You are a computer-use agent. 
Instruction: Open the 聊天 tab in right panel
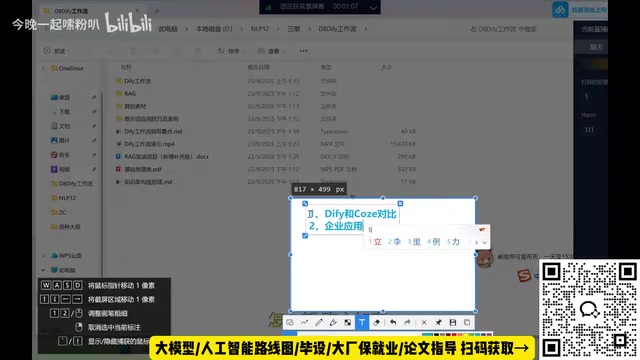point(596,47)
